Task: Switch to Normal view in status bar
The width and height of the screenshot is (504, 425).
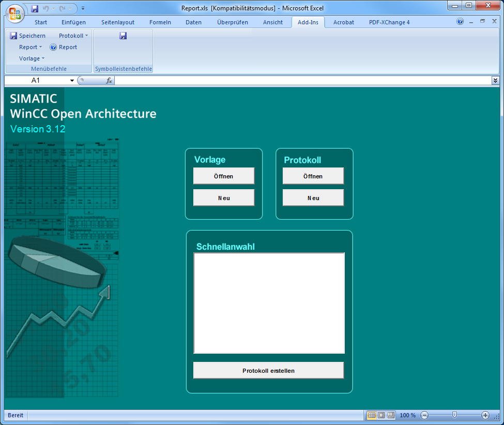Action: point(372,415)
